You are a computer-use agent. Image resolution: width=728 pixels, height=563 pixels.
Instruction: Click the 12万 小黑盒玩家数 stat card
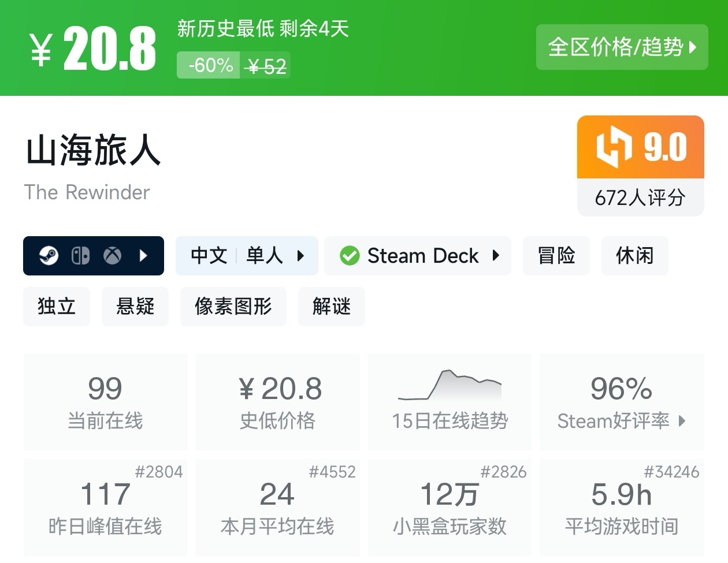[x=450, y=508]
